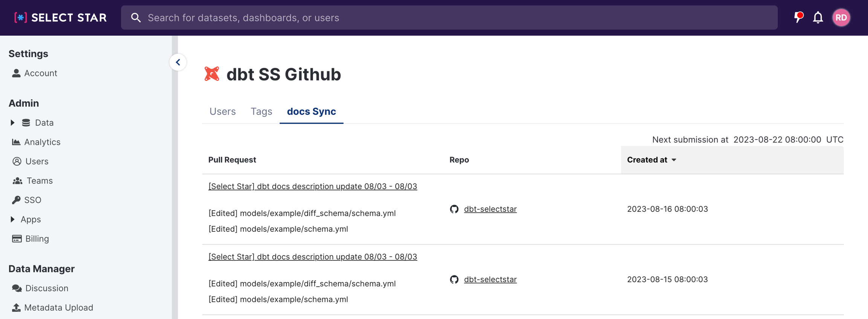
Task: Click the red-dotted announcements icon
Action: (x=798, y=17)
